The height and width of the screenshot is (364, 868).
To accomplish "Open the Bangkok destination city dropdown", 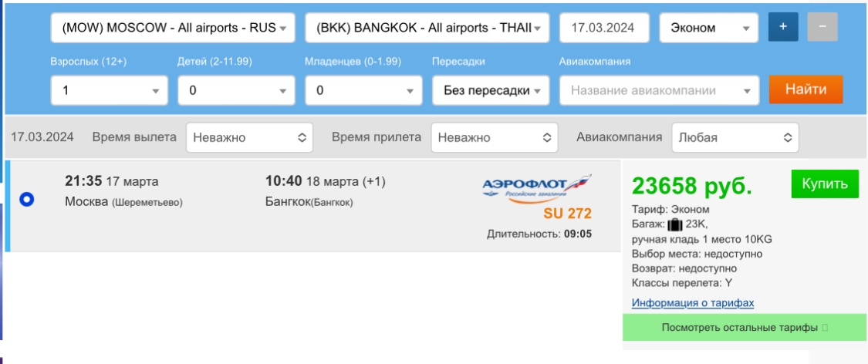I will (x=427, y=29).
